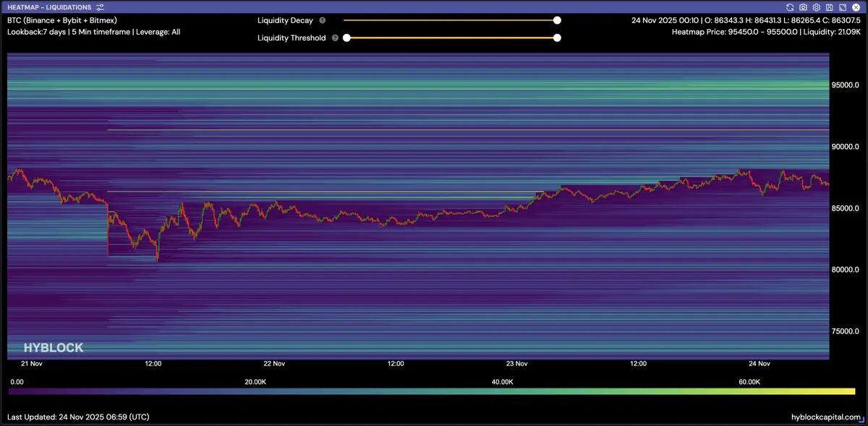868x426 pixels.
Task: Show help for Liquidity Decay
Action: pyautogui.click(x=322, y=21)
